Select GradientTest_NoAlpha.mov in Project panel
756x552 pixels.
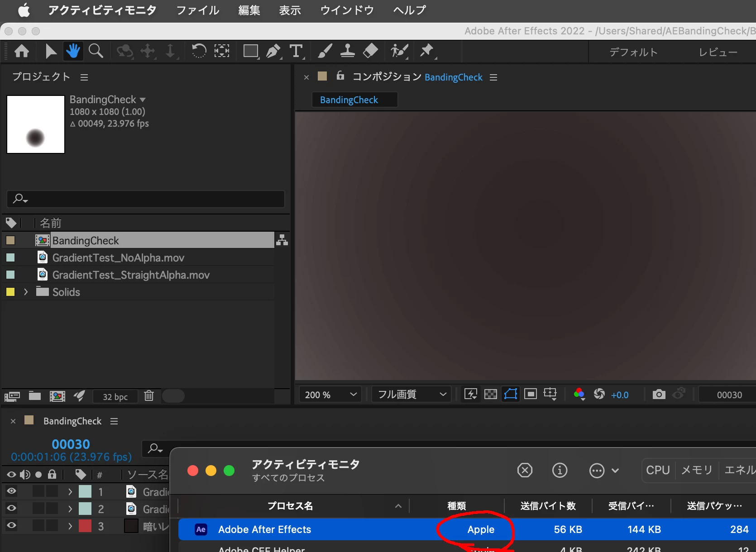tap(118, 257)
